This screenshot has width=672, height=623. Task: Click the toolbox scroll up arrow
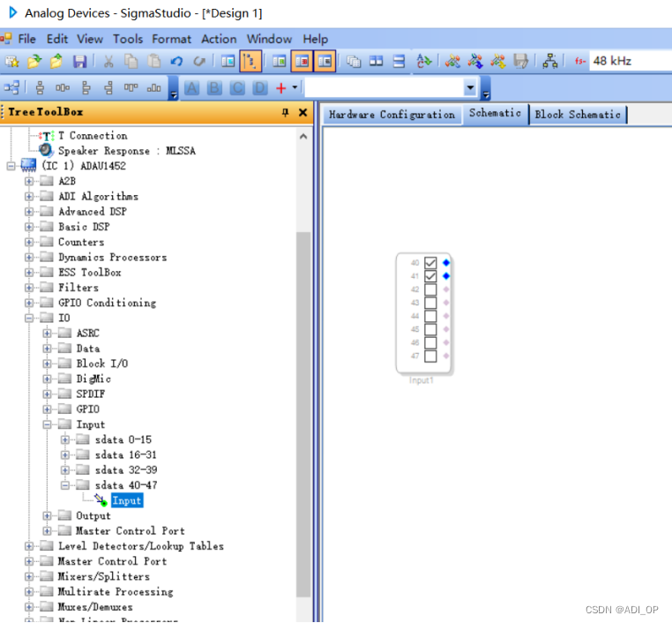coord(303,137)
